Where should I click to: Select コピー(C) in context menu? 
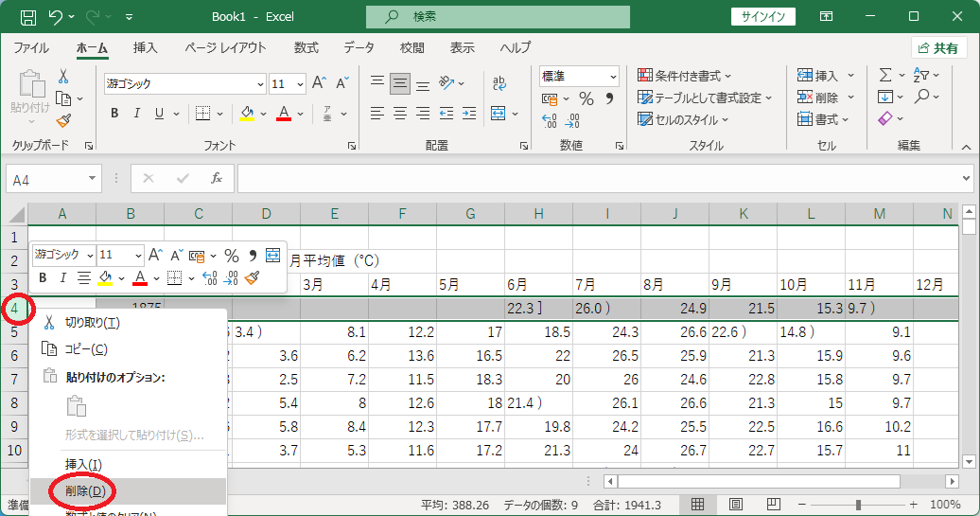click(x=128, y=349)
